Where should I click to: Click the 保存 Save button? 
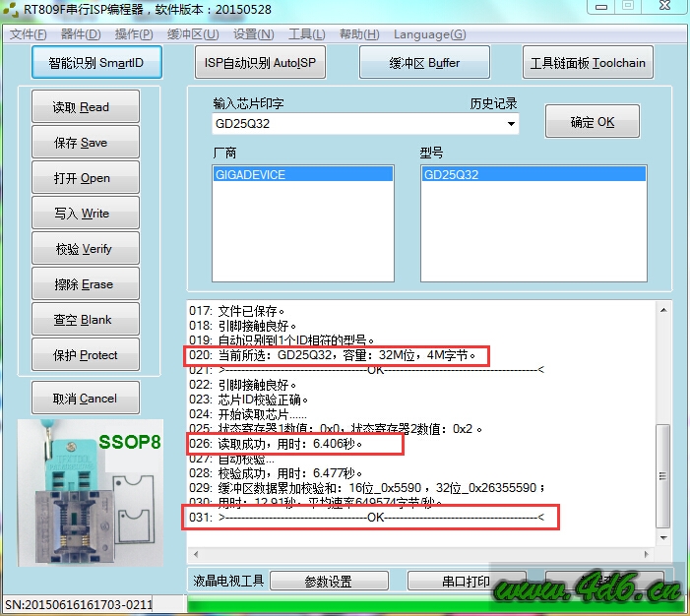coord(86,142)
